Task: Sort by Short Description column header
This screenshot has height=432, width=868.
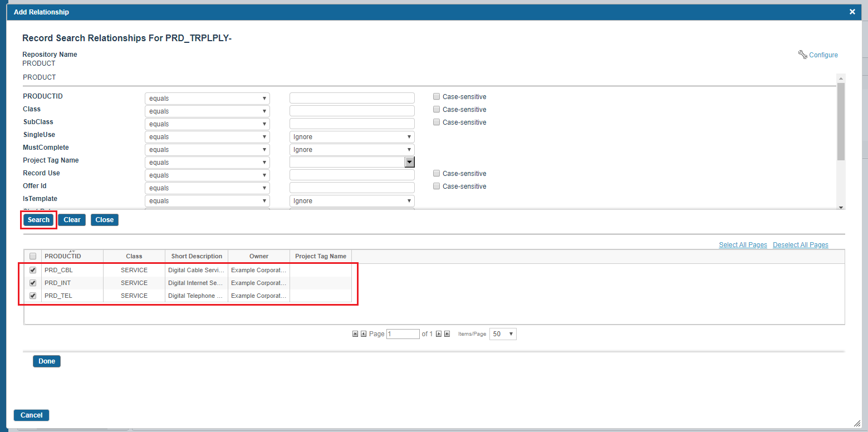Action: (197, 256)
